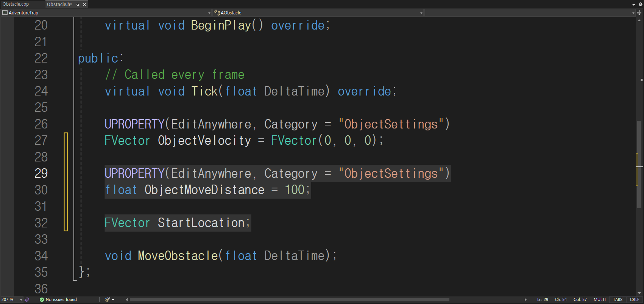Click the Col: 57 status indicator
Viewport: 644px width, 304px height.
580,299
